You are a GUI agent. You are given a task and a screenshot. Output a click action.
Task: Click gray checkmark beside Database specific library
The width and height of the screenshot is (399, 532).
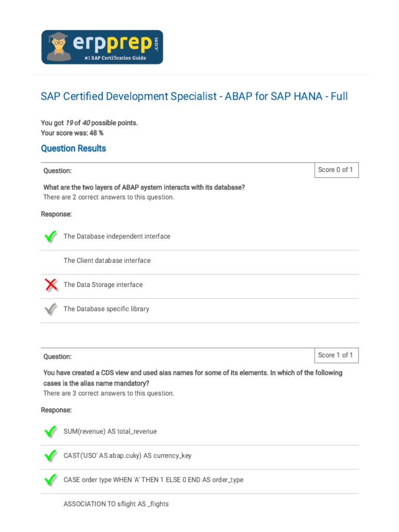coord(50,309)
